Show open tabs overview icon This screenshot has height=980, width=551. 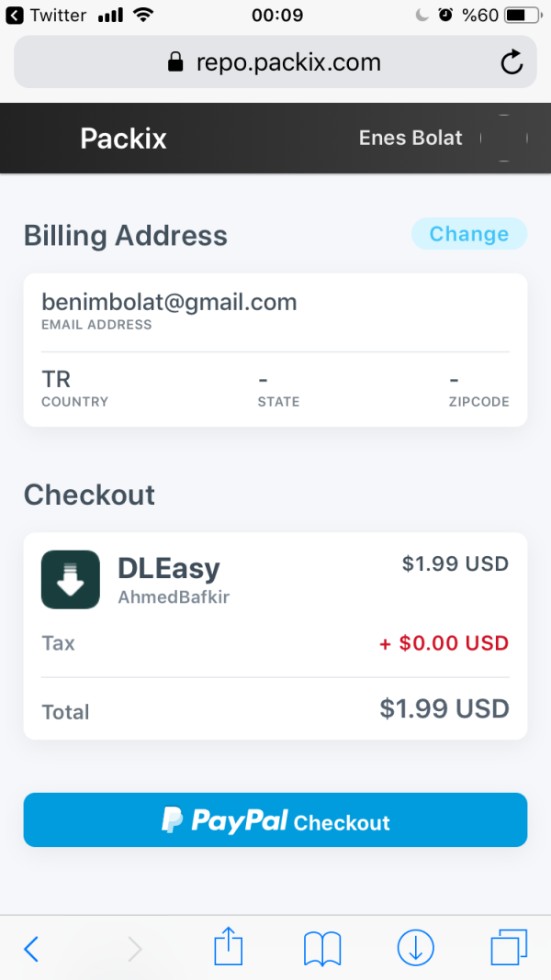click(509, 948)
